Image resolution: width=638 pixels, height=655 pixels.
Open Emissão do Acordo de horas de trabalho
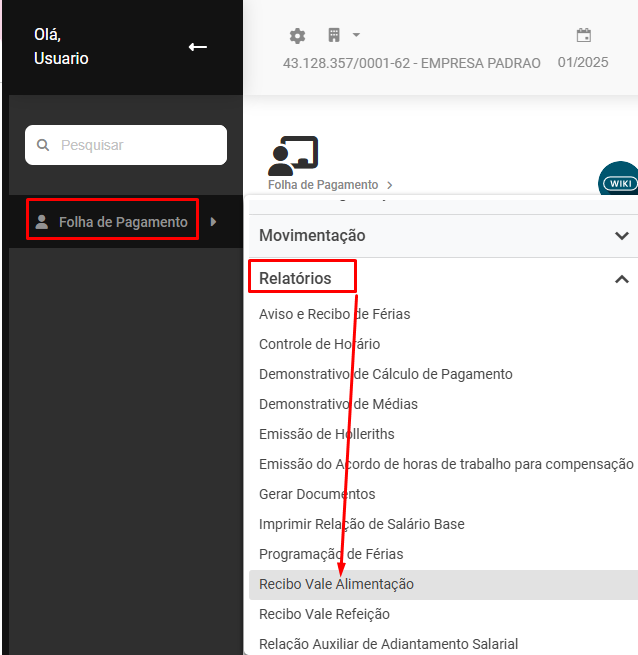[446, 465]
